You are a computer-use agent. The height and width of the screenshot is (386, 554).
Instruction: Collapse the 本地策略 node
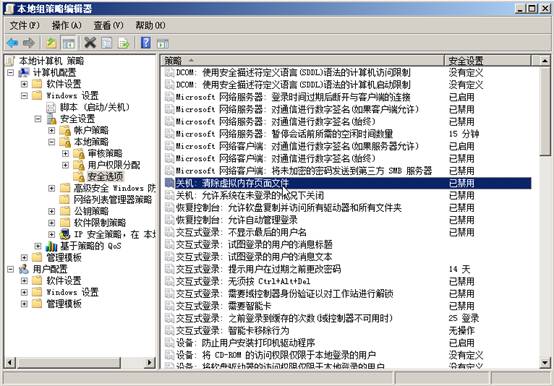click(52, 142)
